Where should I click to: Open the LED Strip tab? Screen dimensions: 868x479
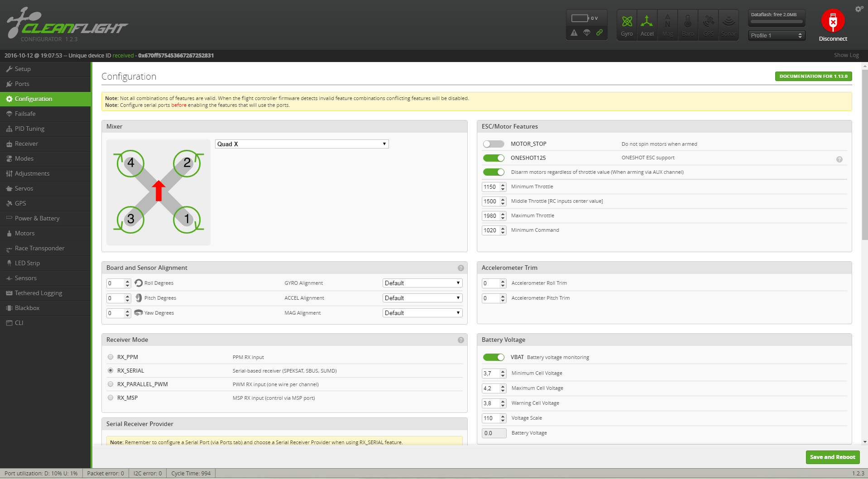click(x=45, y=263)
